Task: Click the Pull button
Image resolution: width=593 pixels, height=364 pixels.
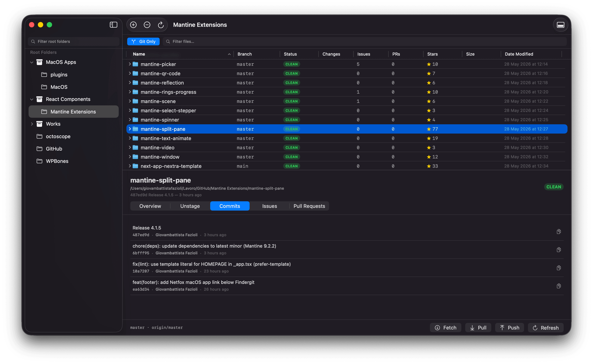Action: click(478, 328)
